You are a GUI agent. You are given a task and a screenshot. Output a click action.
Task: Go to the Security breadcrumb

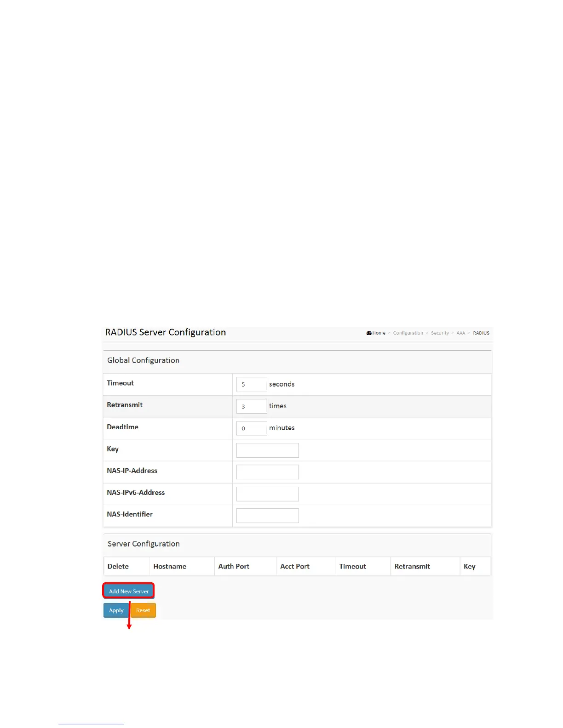pyautogui.click(x=440, y=333)
